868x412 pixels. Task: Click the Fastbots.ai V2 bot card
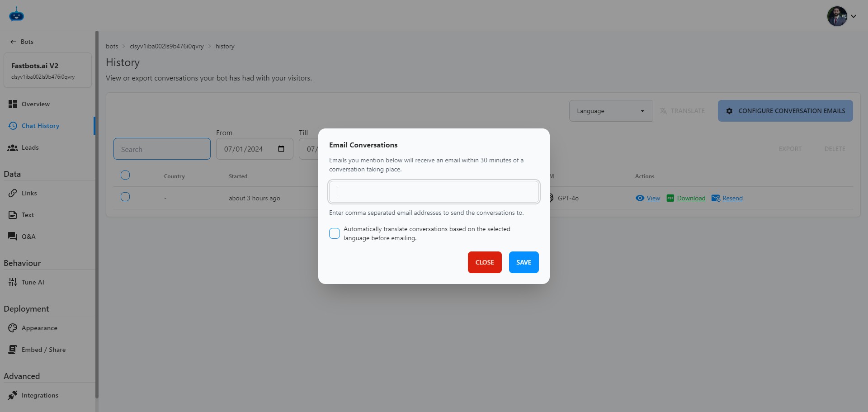47,70
